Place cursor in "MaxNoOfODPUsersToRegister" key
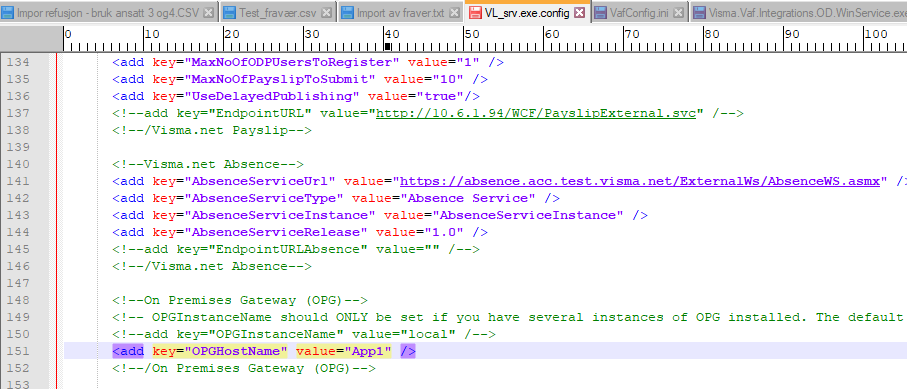This screenshot has width=907, height=389. tap(291, 62)
